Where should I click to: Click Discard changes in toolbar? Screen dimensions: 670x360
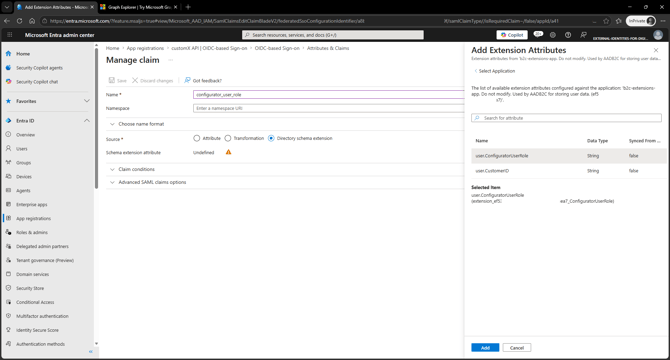tap(153, 81)
